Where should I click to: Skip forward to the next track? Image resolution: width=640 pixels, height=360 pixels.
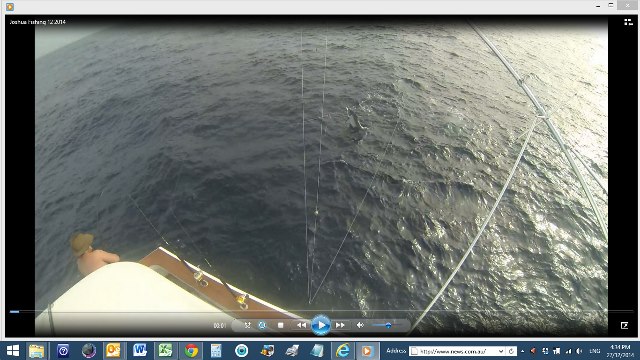click(340, 325)
